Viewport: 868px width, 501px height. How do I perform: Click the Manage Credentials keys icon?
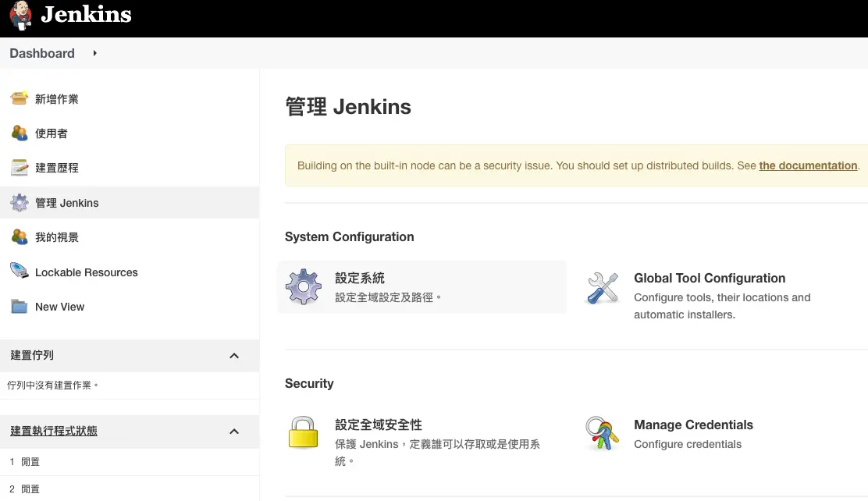click(602, 433)
